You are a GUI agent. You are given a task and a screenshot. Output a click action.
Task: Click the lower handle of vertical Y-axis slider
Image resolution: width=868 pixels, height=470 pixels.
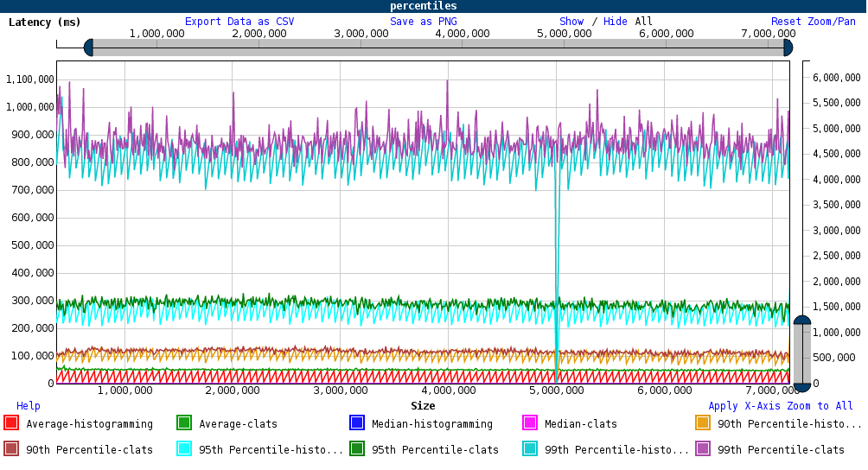(x=802, y=387)
